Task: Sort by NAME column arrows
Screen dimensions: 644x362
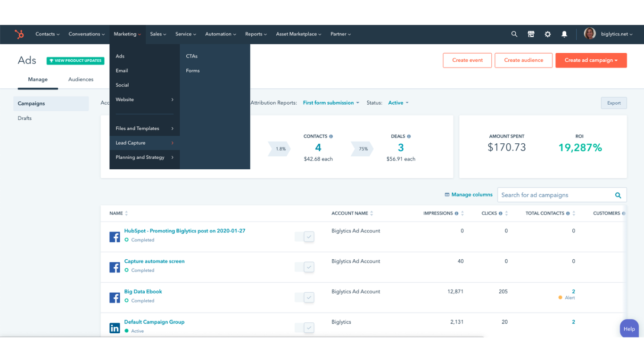Action: pos(126,214)
